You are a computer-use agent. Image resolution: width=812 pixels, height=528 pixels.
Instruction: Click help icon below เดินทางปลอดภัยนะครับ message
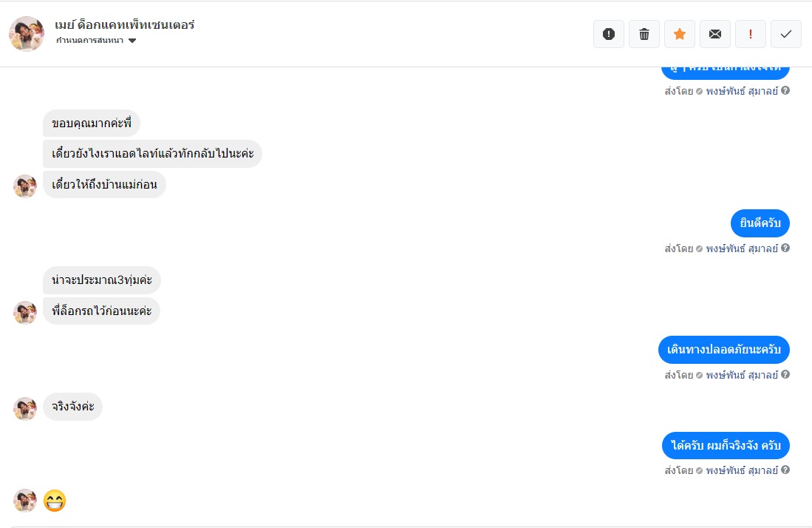(785, 375)
